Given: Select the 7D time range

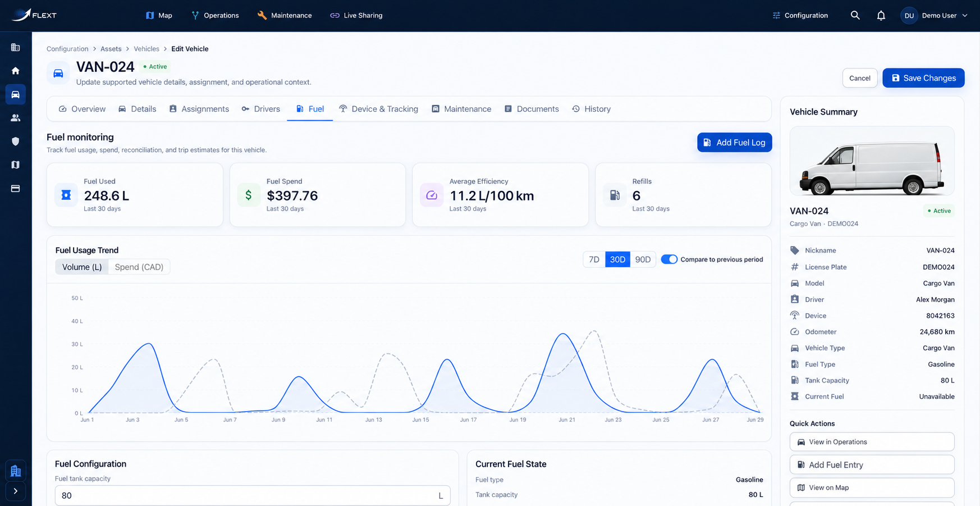Looking at the screenshot, I should pyautogui.click(x=594, y=259).
